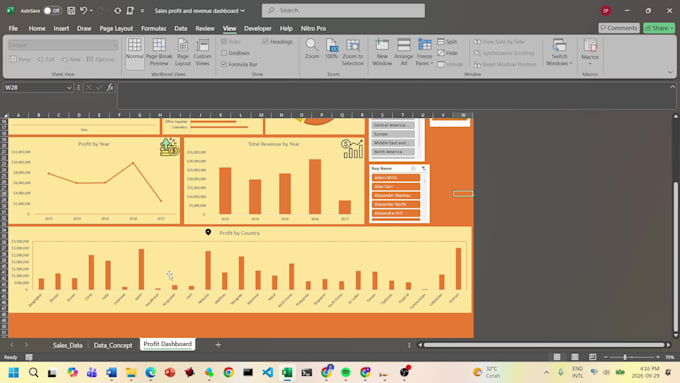Hide the current window

click(x=448, y=53)
